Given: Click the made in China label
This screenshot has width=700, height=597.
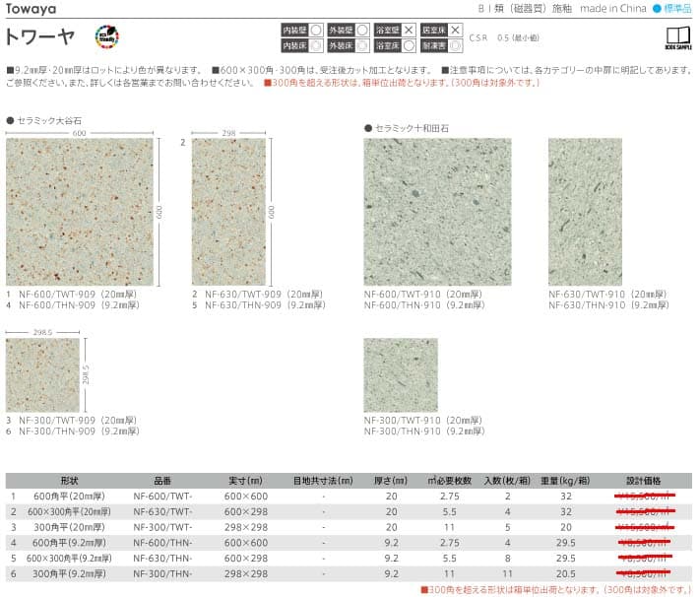Looking at the screenshot, I should pyautogui.click(x=613, y=9).
